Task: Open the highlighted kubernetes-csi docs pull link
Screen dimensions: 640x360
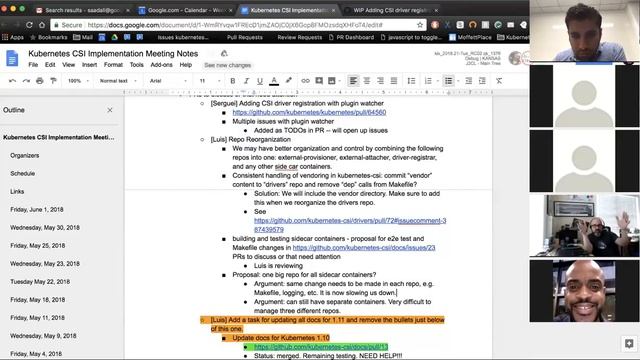Action: pyautogui.click(x=321, y=347)
